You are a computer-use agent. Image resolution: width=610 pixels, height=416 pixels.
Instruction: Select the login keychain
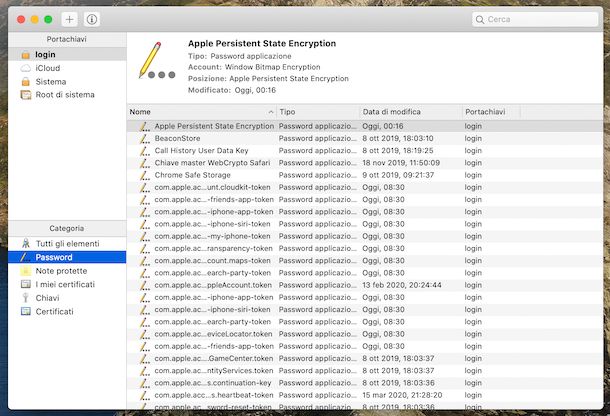(67, 54)
